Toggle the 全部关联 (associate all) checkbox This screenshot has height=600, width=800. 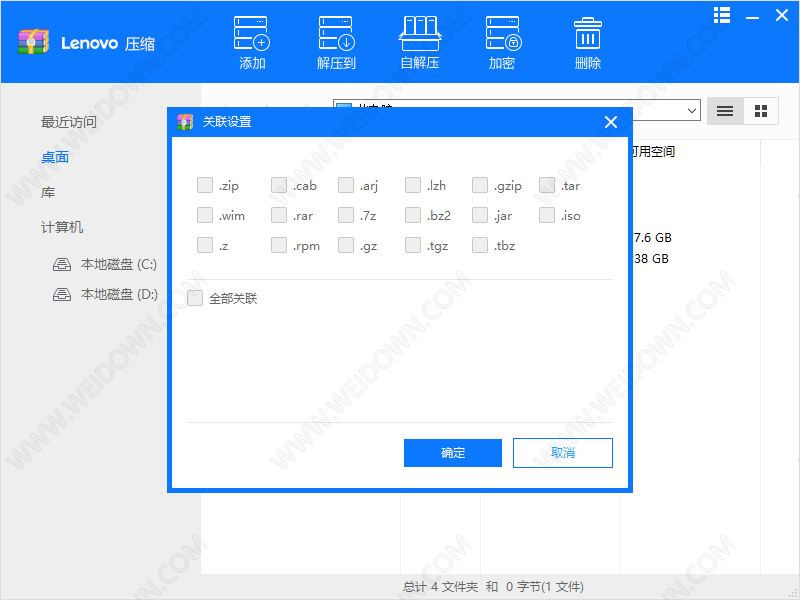195,298
